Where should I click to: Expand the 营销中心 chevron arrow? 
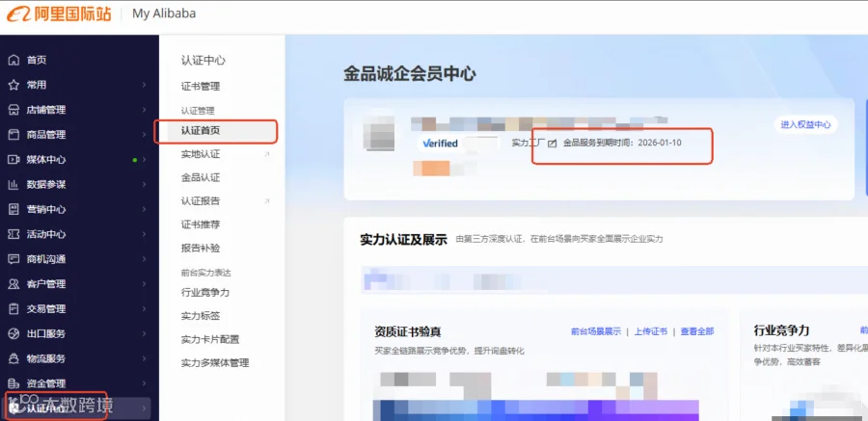[x=144, y=209]
